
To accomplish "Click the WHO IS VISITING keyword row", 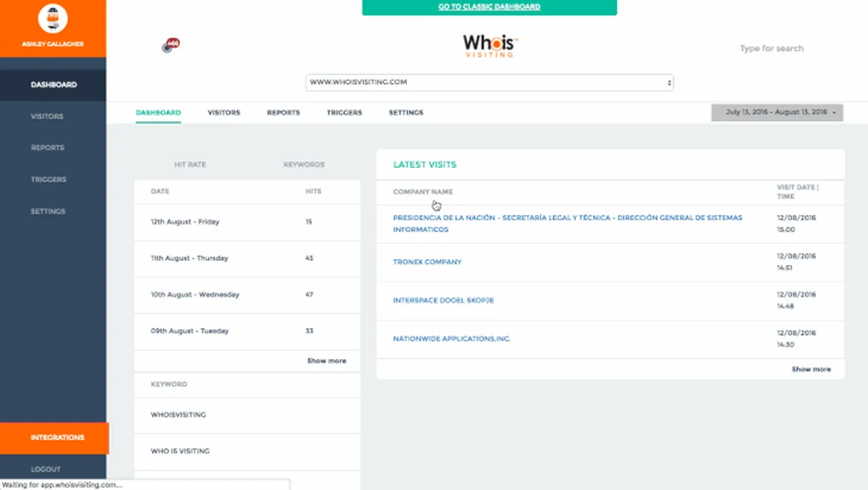I will click(x=247, y=452).
